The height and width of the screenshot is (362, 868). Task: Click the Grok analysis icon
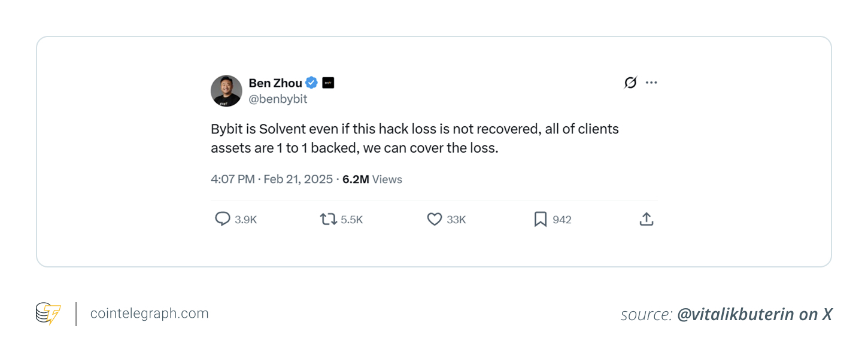pyautogui.click(x=630, y=83)
